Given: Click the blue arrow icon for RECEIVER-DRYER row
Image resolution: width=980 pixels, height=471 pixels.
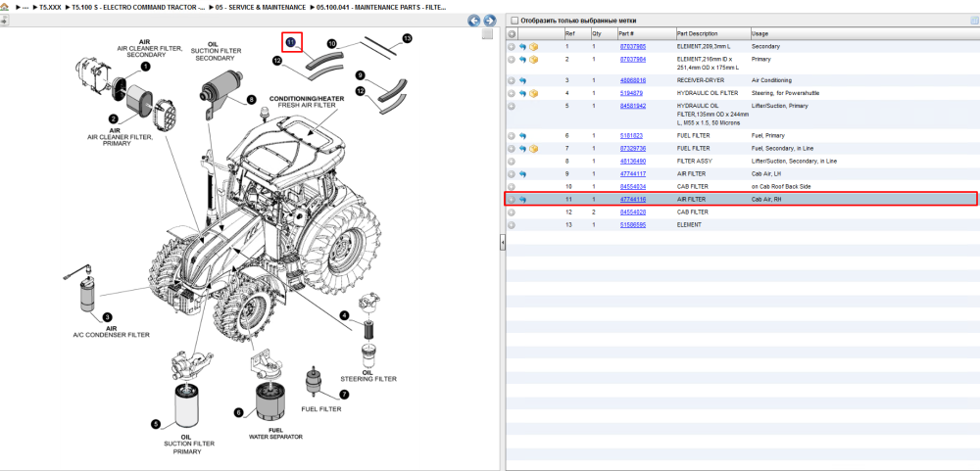Looking at the screenshot, I should pyautogui.click(x=522, y=80).
